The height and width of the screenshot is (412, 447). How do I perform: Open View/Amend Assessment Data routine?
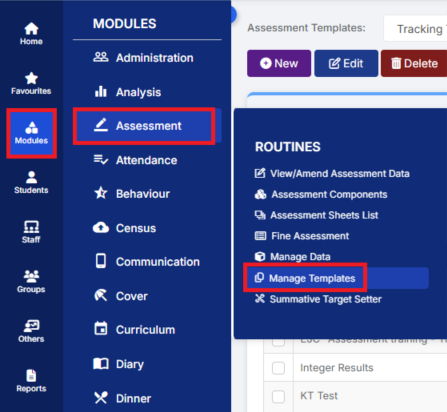click(x=332, y=174)
